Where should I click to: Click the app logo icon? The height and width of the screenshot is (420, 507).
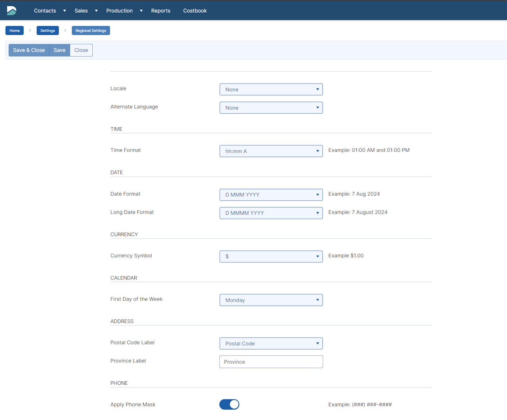pos(12,11)
